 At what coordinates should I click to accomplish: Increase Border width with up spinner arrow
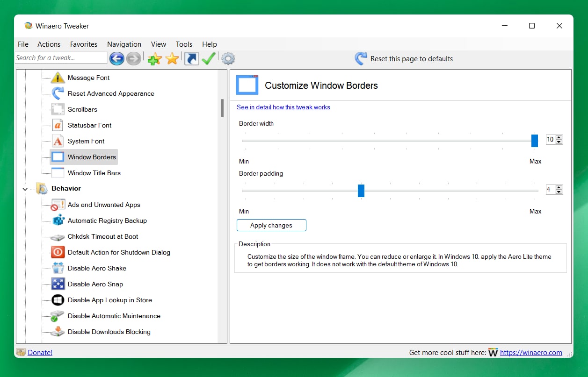tap(559, 137)
